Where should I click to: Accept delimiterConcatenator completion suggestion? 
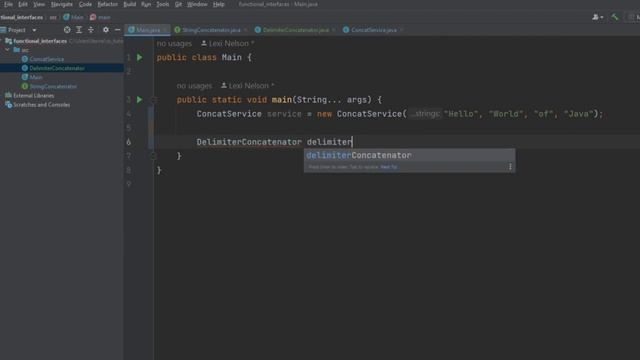(x=409, y=155)
